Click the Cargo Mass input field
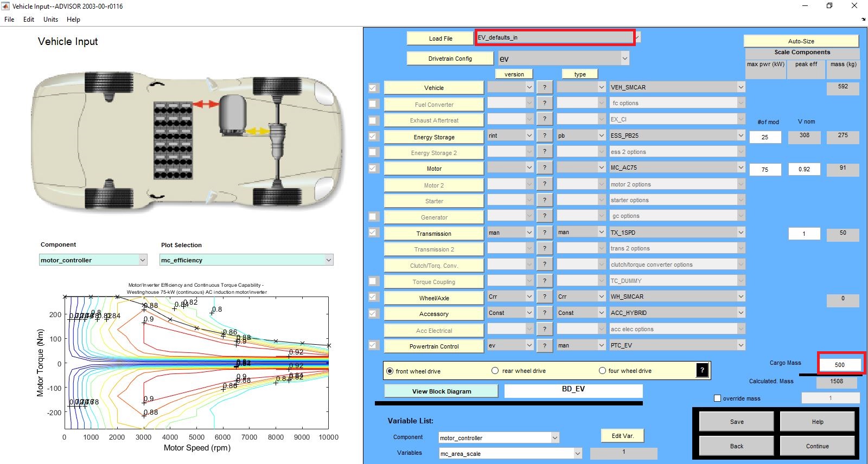 [839, 365]
